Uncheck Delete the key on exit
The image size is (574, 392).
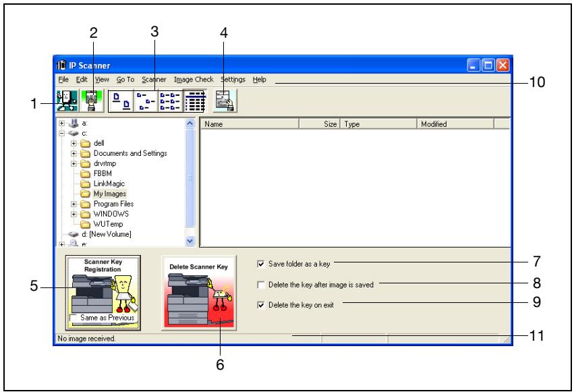(261, 305)
